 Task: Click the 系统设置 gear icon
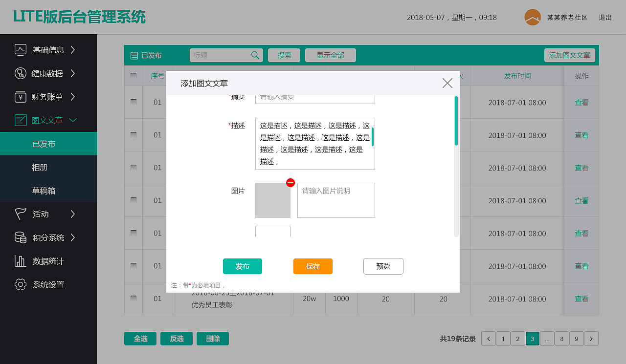20,284
